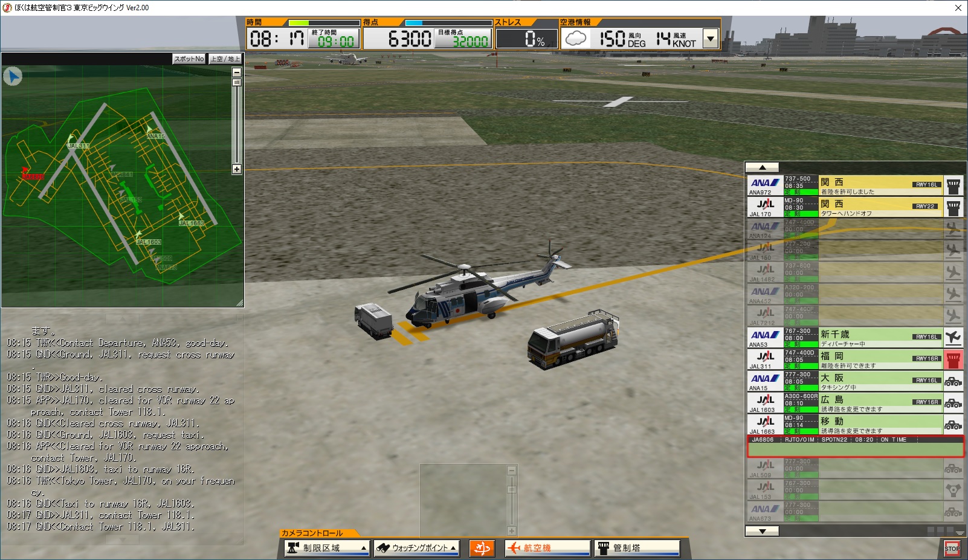Viewport: 968px width, 560px height.
Task: Select the highlighted JA6806 helicopter strip
Action: [x=855, y=446]
